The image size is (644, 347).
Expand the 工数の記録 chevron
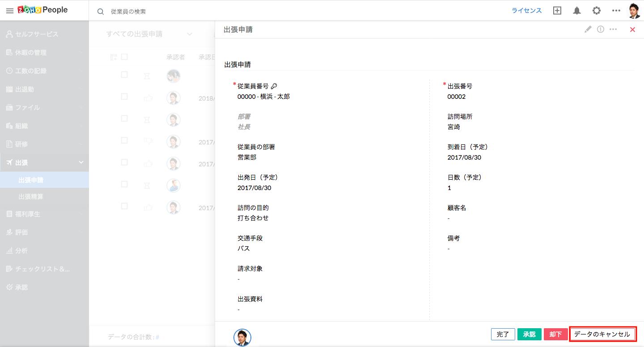(81, 71)
